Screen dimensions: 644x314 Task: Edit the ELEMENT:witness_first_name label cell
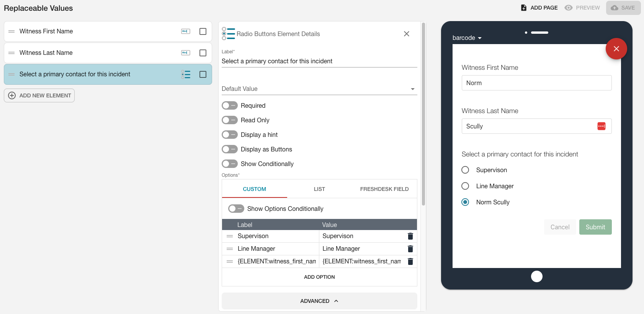click(x=277, y=261)
